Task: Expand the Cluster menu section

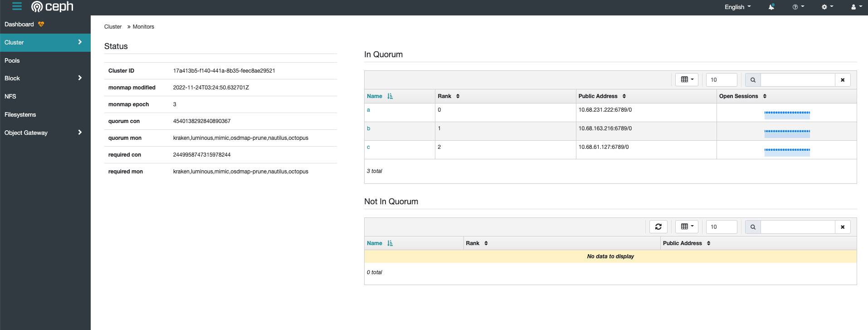Action: click(x=45, y=42)
